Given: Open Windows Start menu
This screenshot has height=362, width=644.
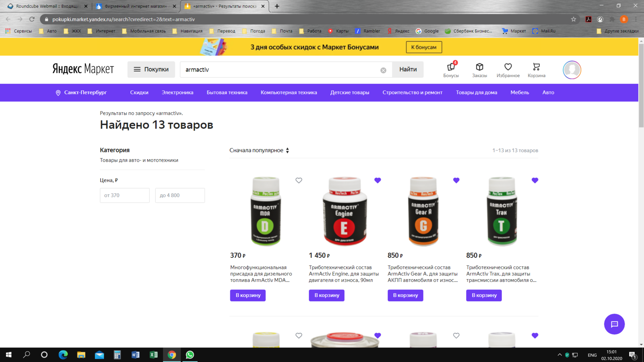Looking at the screenshot, I should tap(8, 355).
